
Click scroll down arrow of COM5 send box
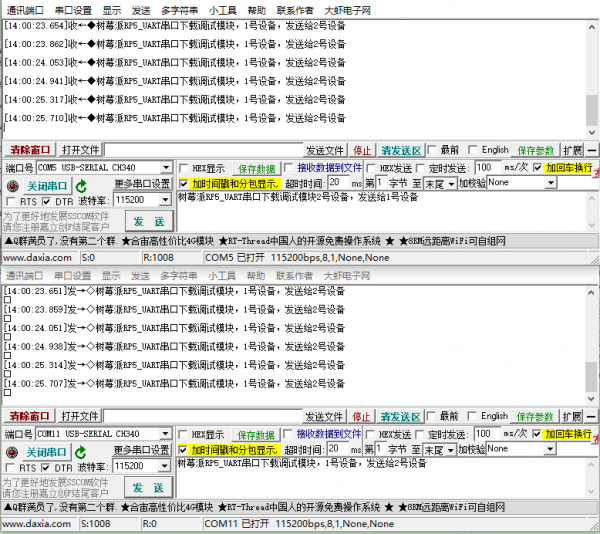pyautogui.click(x=592, y=226)
